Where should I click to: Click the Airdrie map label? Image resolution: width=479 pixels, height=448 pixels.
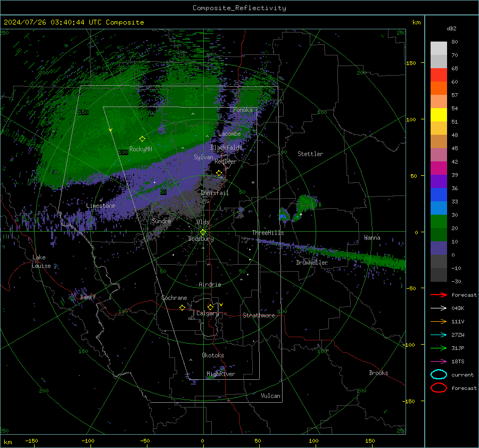pos(210,284)
